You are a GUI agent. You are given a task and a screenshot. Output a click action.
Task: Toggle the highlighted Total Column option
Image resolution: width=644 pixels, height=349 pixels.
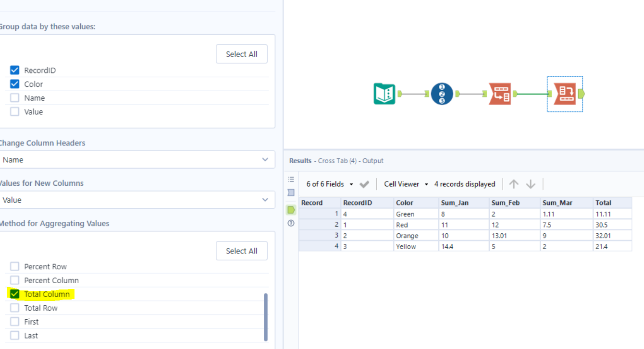coord(14,294)
